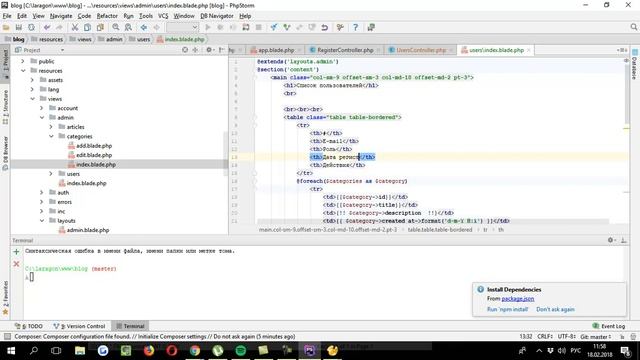This screenshot has height=360, width=640.
Task: Click the Open folder toolbar icon
Action: 6,27
